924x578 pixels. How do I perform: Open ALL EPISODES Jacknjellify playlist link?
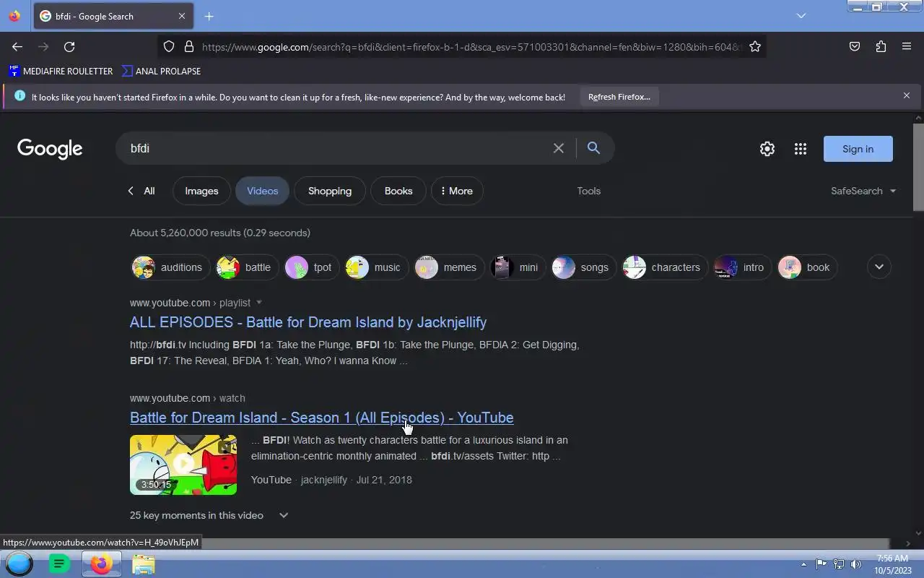[x=308, y=322]
